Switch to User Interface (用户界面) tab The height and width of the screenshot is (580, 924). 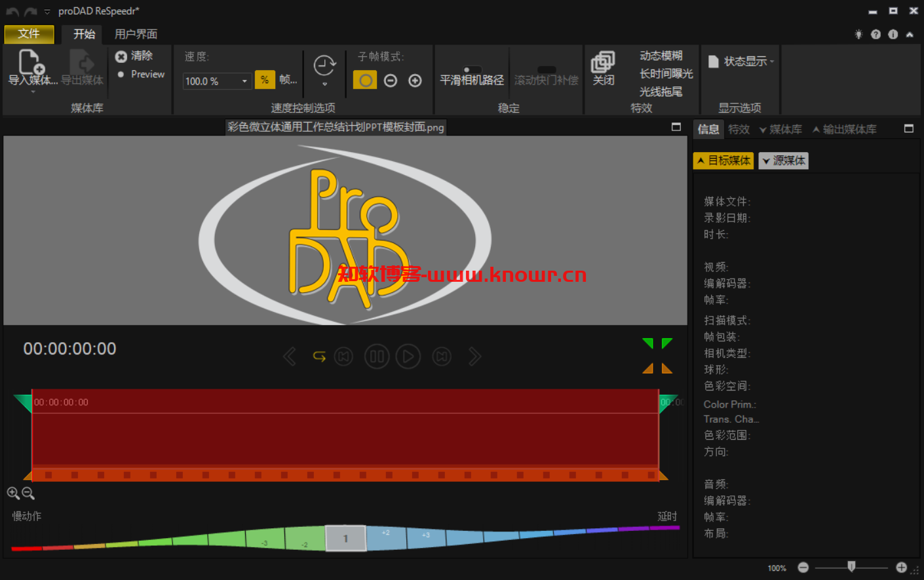coord(136,34)
